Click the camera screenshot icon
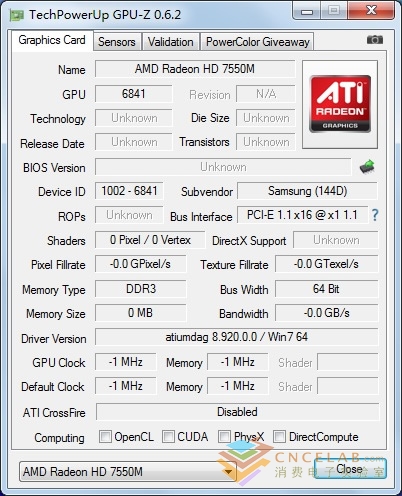Viewport: 402px width, 496px height. (x=375, y=40)
